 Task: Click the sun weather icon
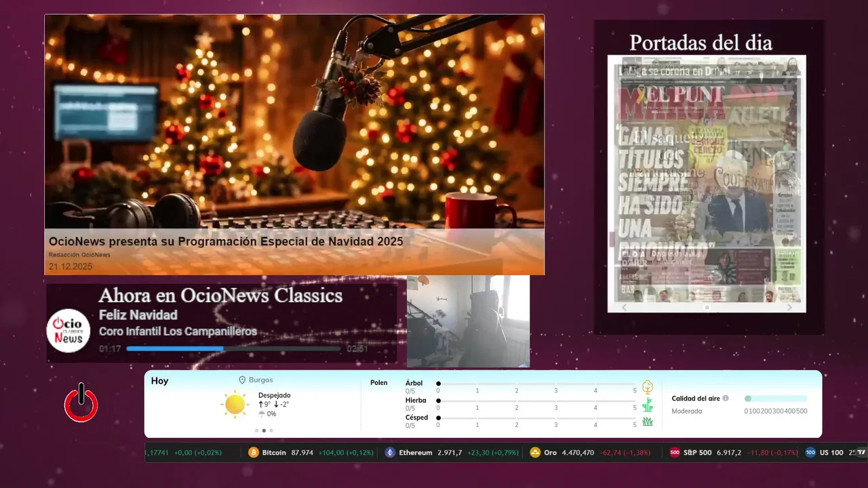pos(235,405)
